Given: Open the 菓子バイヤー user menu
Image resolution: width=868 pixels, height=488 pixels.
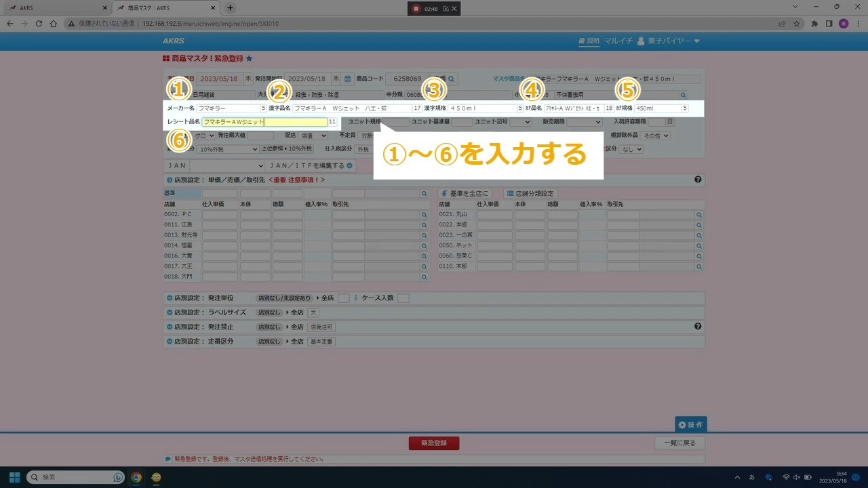Looking at the screenshot, I should point(668,41).
